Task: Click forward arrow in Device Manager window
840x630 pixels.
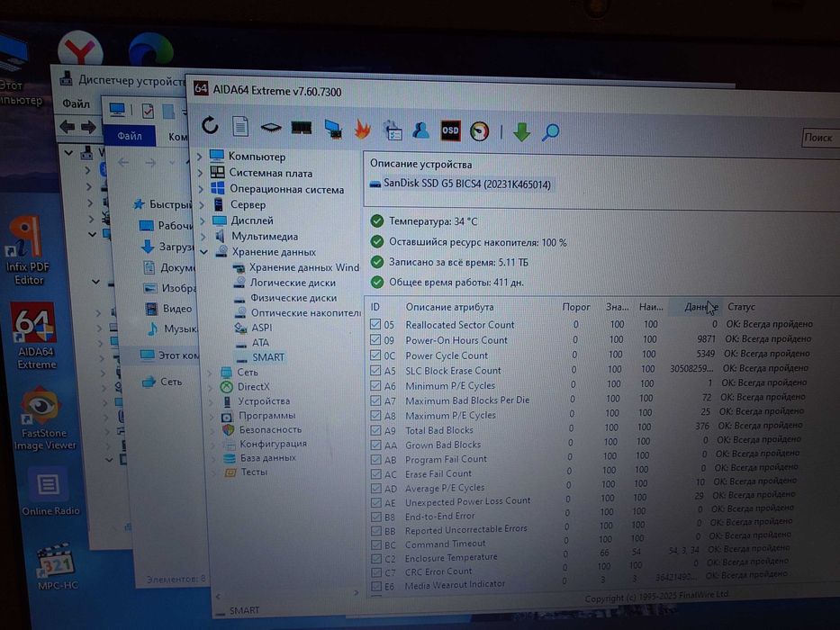Action: coord(88,127)
